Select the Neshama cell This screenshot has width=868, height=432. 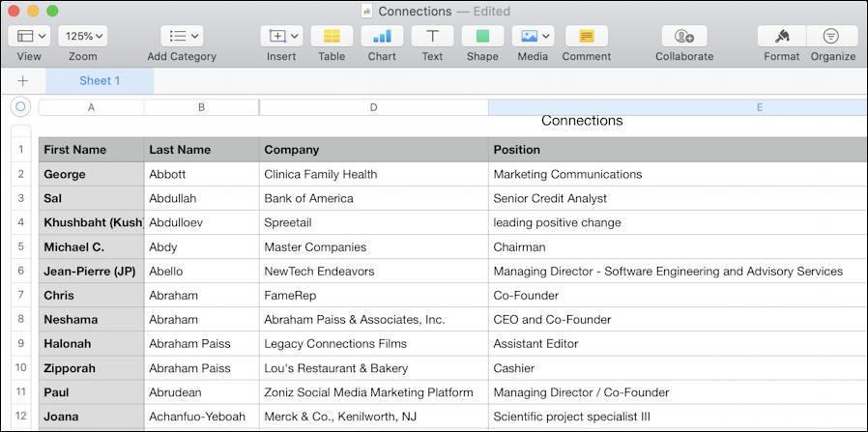(x=91, y=320)
